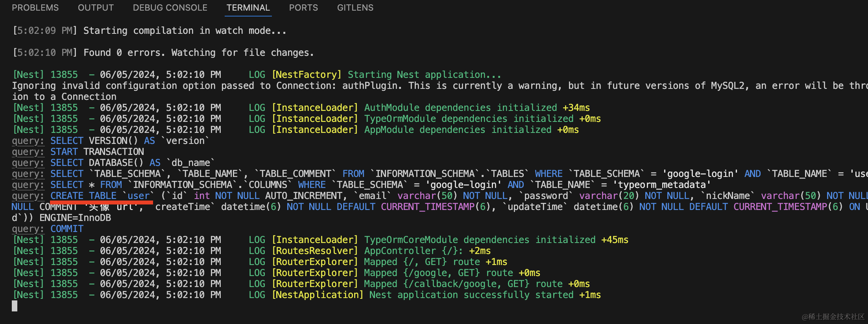Viewport: 868px width, 324px height.
Task: Open the GITLENS tab
Action: 355,8
